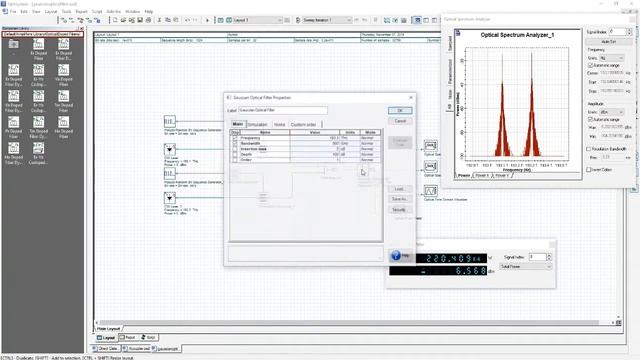Switch to the Noise tab in properties dialog
The image size is (640, 360).
[280, 124]
